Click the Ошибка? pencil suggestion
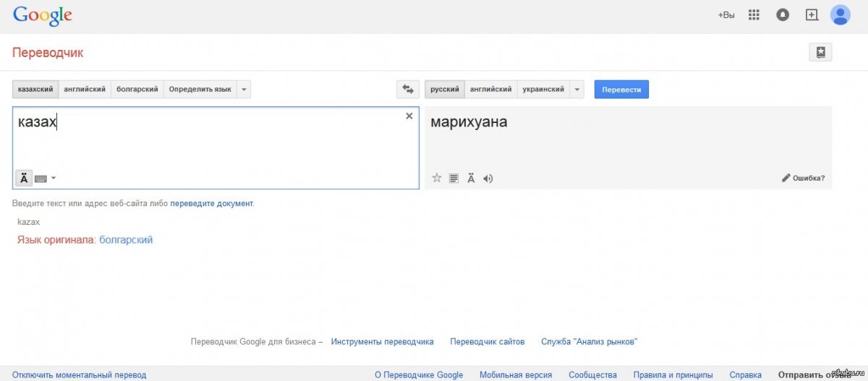Image resolution: width=868 pixels, height=381 pixels. click(x=803, y=178)
